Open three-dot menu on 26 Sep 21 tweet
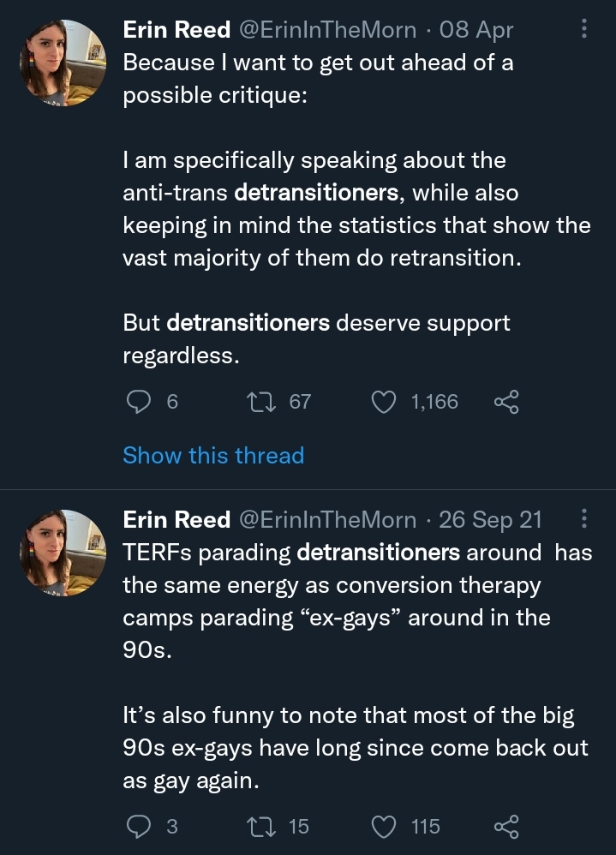Viewport: 616px width, 855px height. [x=584, y=519]
